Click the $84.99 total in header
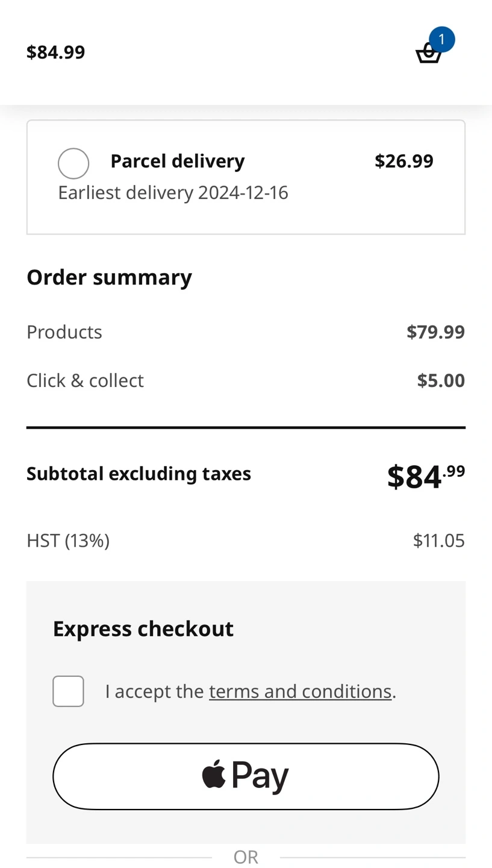The image size is (492, 868). coord(56,52)
